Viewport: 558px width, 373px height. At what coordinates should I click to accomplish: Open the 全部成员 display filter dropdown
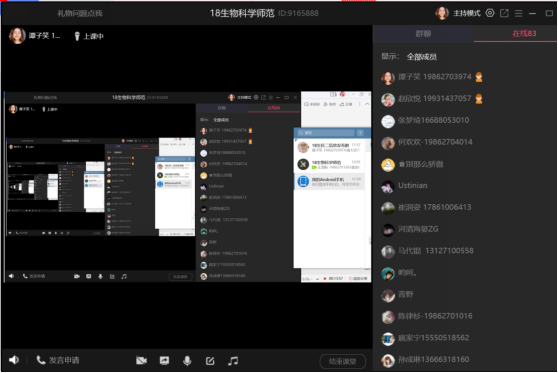pos(422,57)
